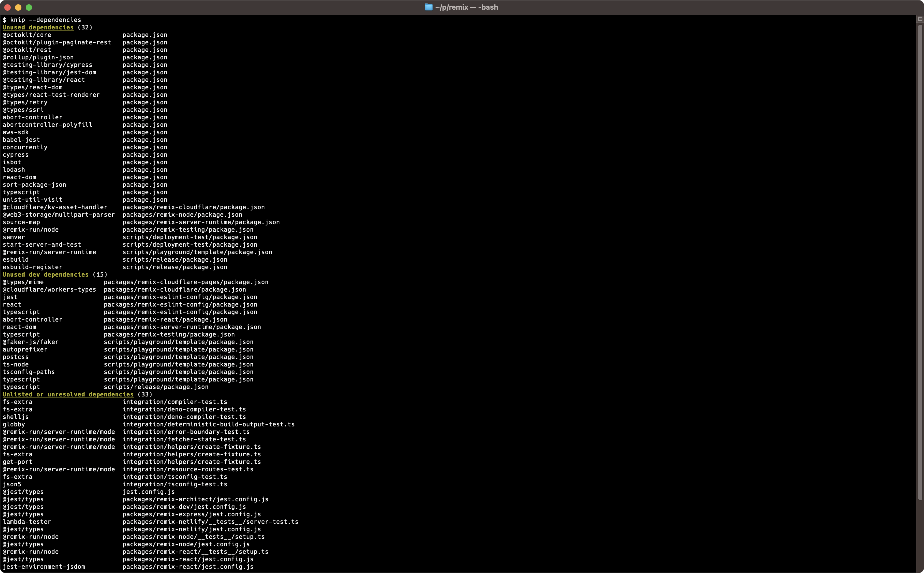Screen dimensions: 924x573
Task: Select 'integration/error-boundary-test.ts' path
Action: pyautogui.click(x=186, y=432)
